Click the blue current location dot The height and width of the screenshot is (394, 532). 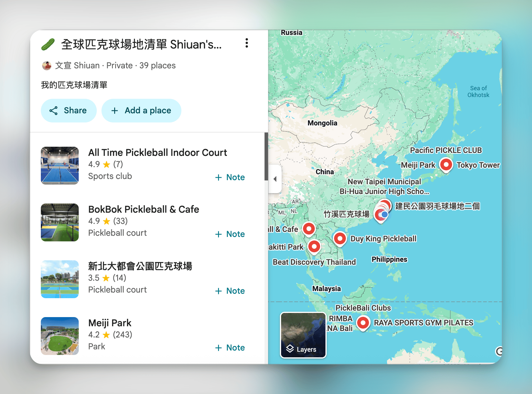click(x=384, y=214)
